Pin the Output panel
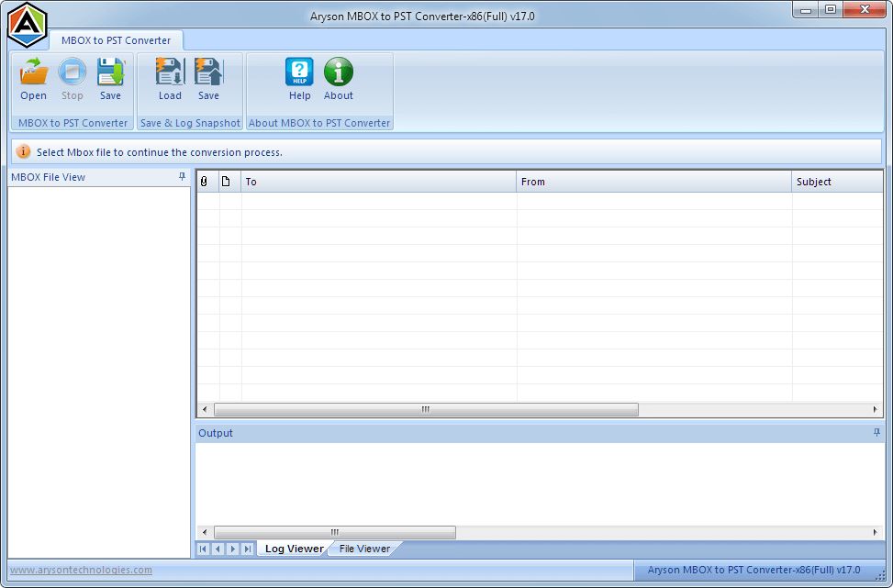 click(x=876, y=433)
